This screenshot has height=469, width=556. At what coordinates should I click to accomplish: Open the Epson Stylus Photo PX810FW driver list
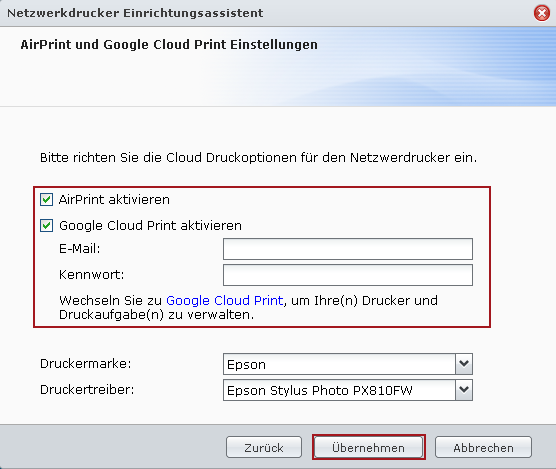point(339,390)
